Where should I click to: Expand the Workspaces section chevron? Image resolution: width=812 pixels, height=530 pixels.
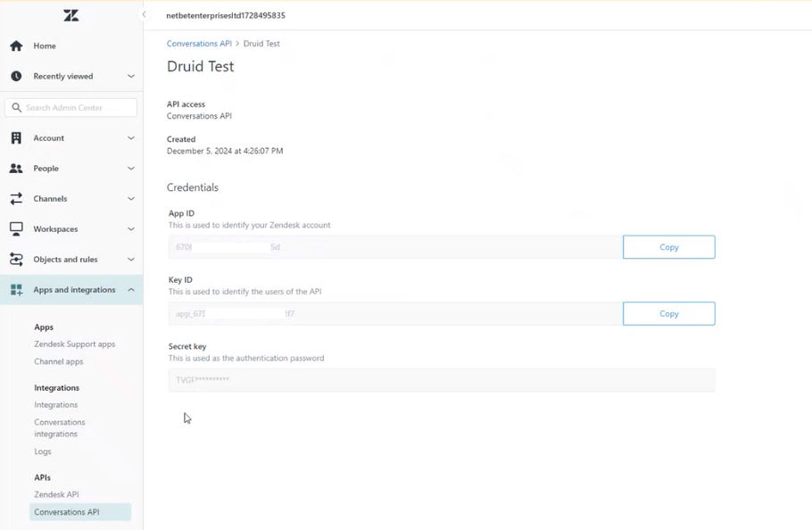[131, 229]
